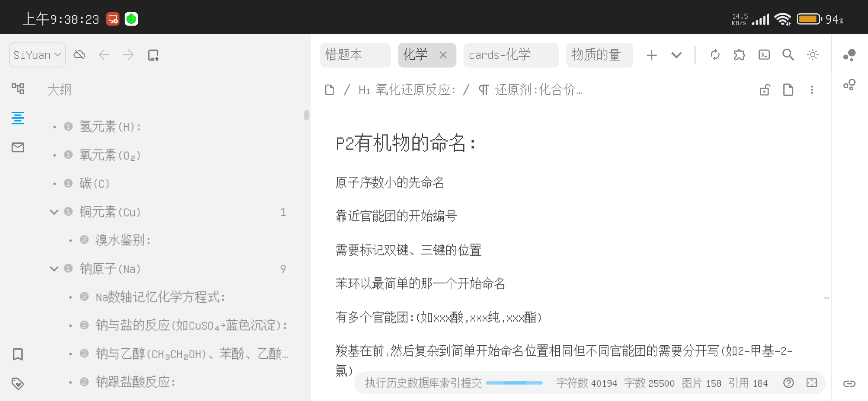868x401 pixels.
Task: Open the inbox panel in the sidebar
Action: tap(17, 147)
